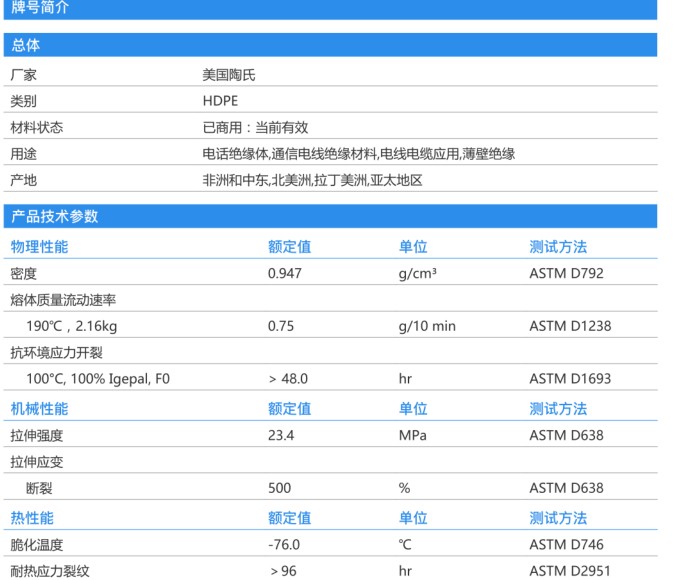Click the 产地 row label
This screenshot has height=580, width=689.
(24, 180)
